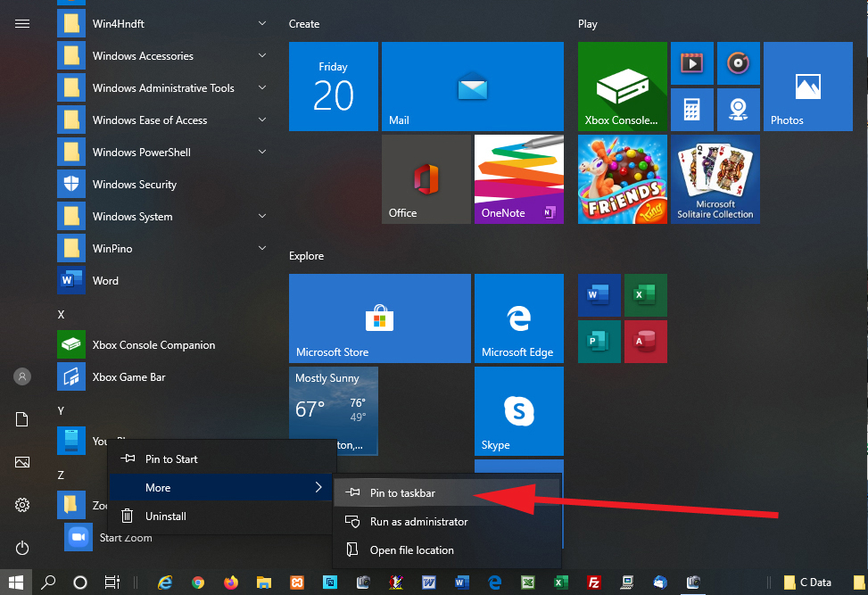The image size is (868, 595).
Task: Open Search from the taskbar magnifier
Action: [x=48, y=583]
